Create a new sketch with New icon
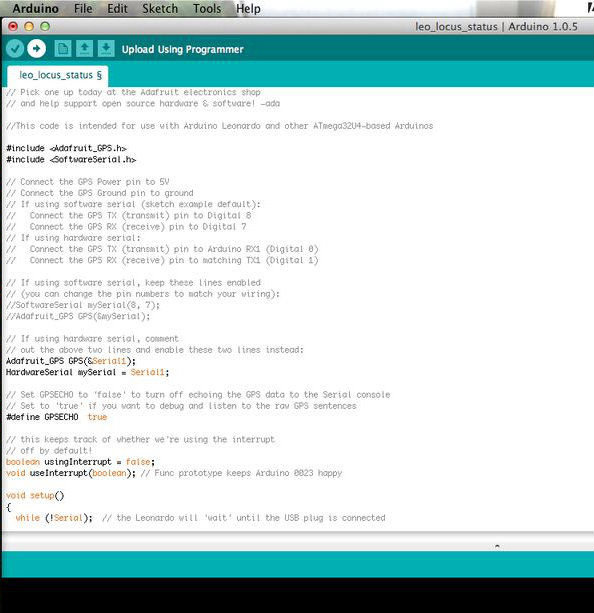Image resolution: width=594 pixels, height=613 pixels. tap(63, 49)
